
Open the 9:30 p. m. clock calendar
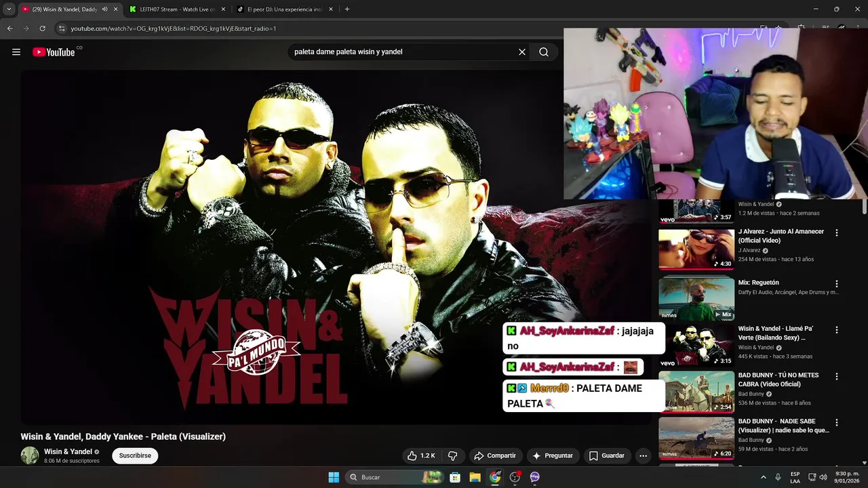tap(847, 477)
